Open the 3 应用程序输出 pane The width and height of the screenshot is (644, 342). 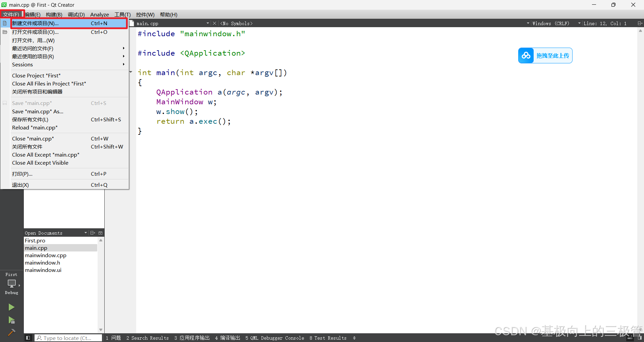[192, 338]
